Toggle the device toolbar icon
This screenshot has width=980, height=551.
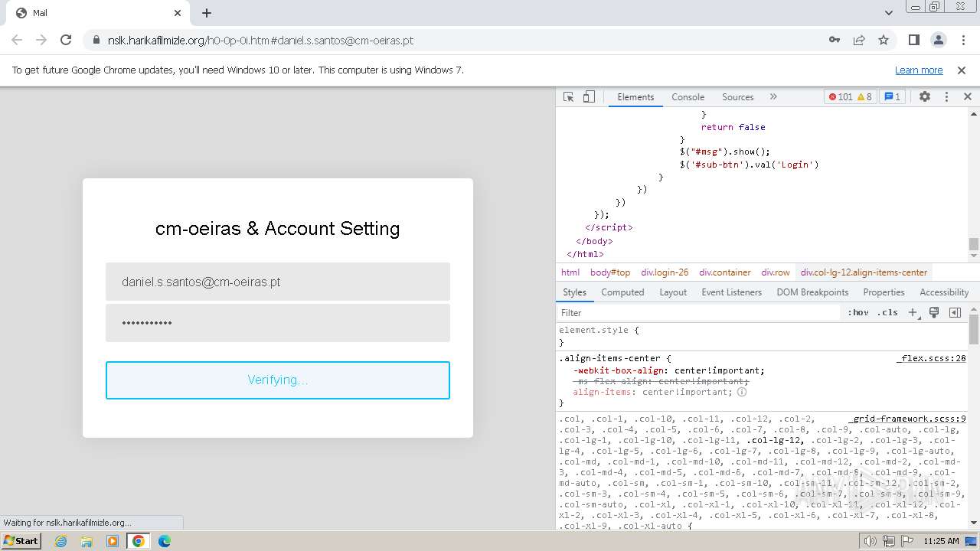pyautogui.click(x=589, y=97)
